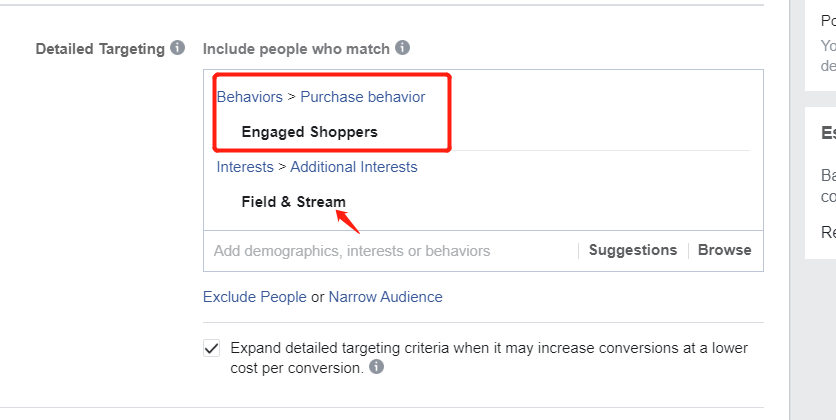
Task: Click the arrow separator after Interests
Action: click(x=282, y=167)
